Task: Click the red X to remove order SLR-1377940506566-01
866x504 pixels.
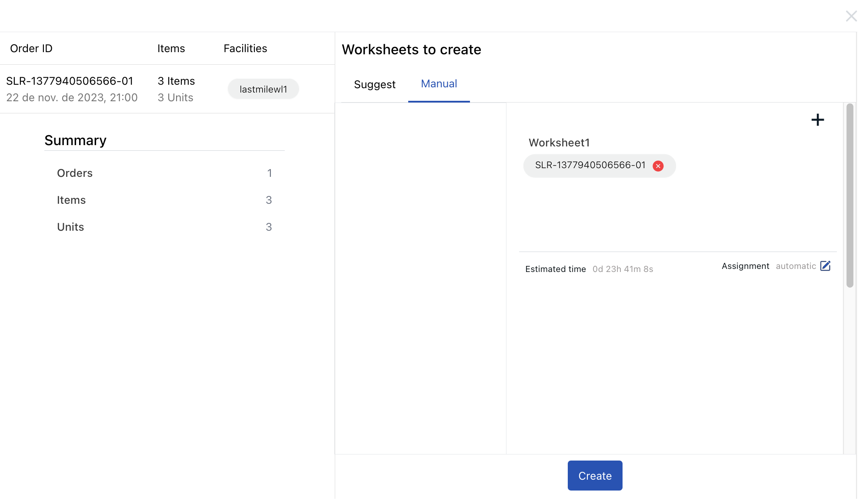Action: click(x=658, y=166)
